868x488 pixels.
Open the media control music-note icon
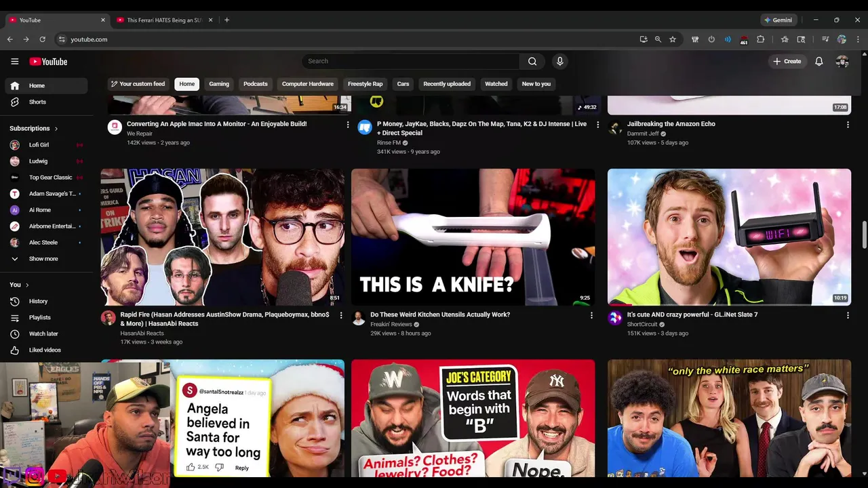tap(825, 39)
